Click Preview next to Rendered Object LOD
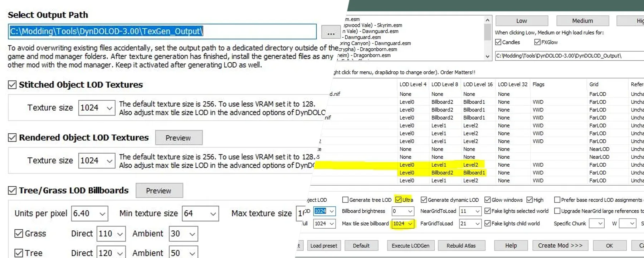This screenshot has height=258, width=644. 179,138
